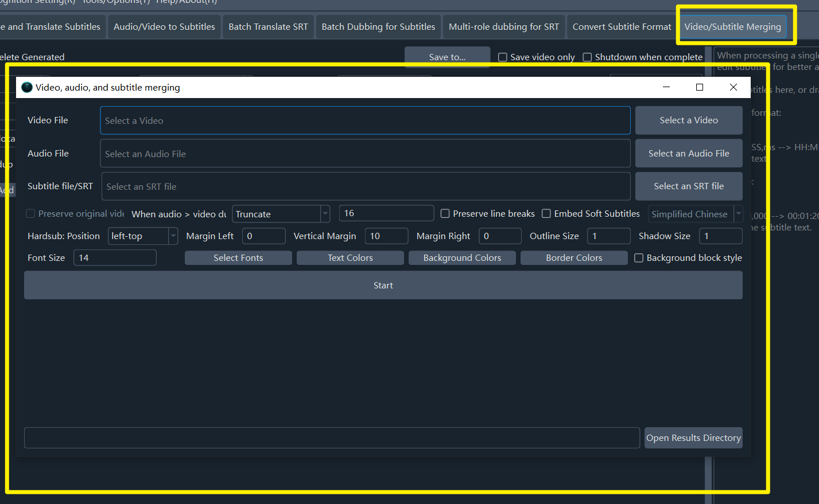Viewport: 819px width, 504px height.
Task: Open the Truncate dropdown
Action: 325,214
